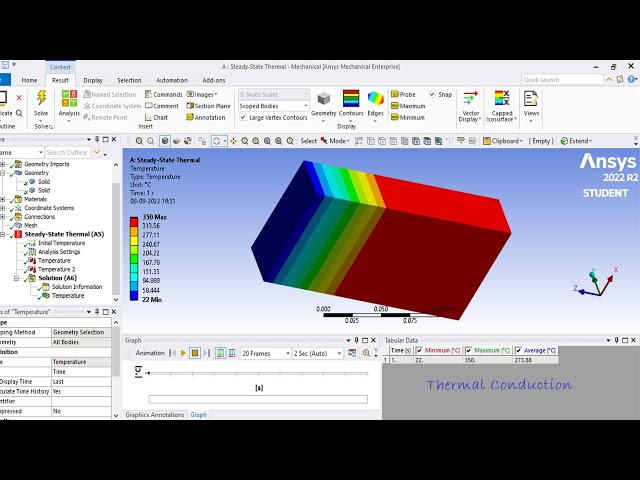This screenshot has width=640, height=480.
Task: Click the Play animation button
Action: tap(183, 353)
